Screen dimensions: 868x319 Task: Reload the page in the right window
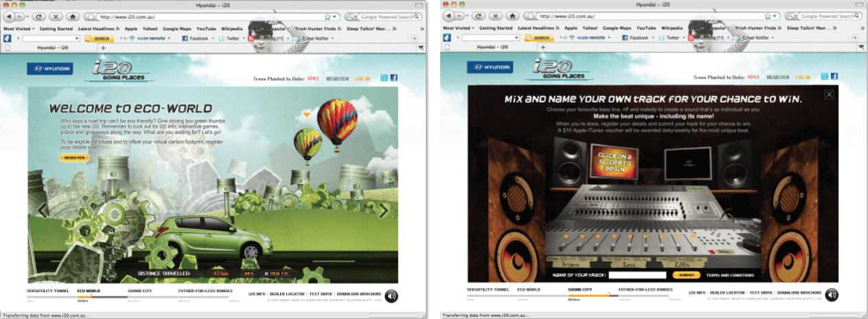coord(477,16)
